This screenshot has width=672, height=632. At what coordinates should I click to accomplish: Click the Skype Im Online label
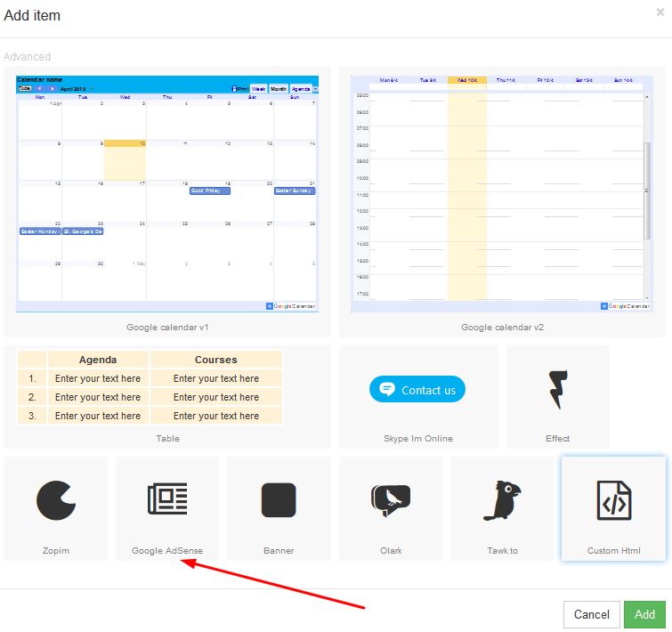point(418,438)
